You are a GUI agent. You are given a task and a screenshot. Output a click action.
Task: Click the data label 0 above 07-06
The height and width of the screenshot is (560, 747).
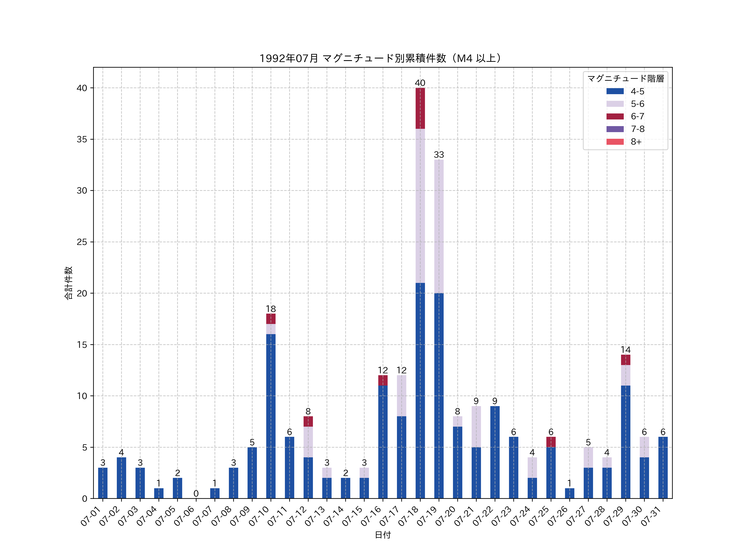point(196,493)
